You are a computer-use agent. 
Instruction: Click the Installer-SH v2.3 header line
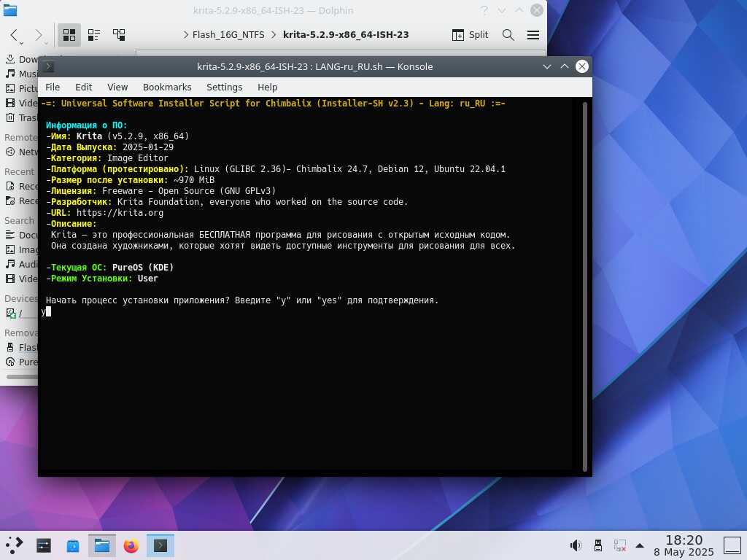[x=274, y=104]
